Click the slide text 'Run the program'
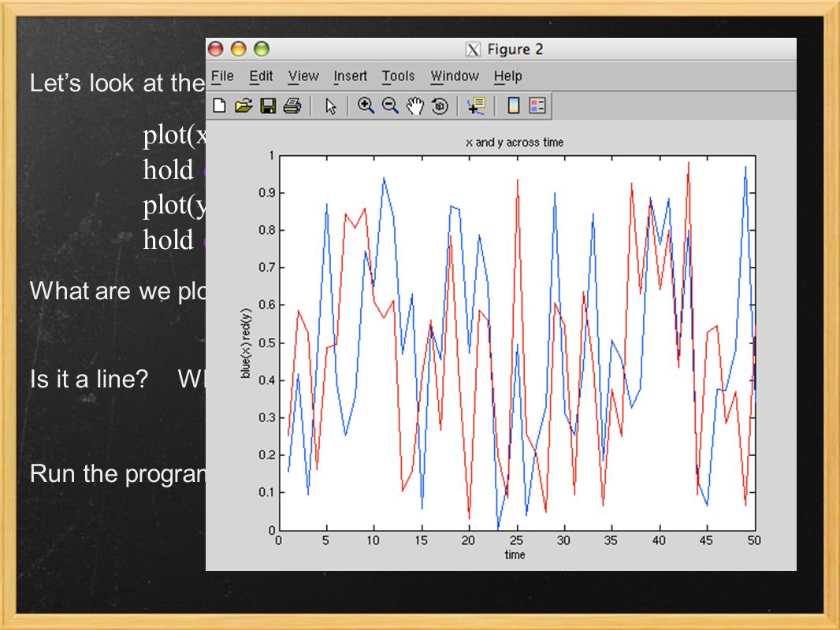 (x=117, y=475)
